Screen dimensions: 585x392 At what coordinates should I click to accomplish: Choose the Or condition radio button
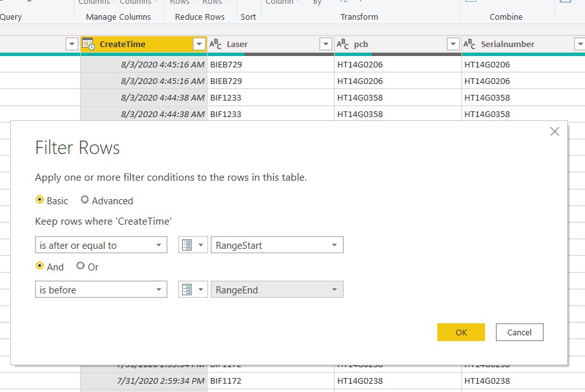coord(80,266)
